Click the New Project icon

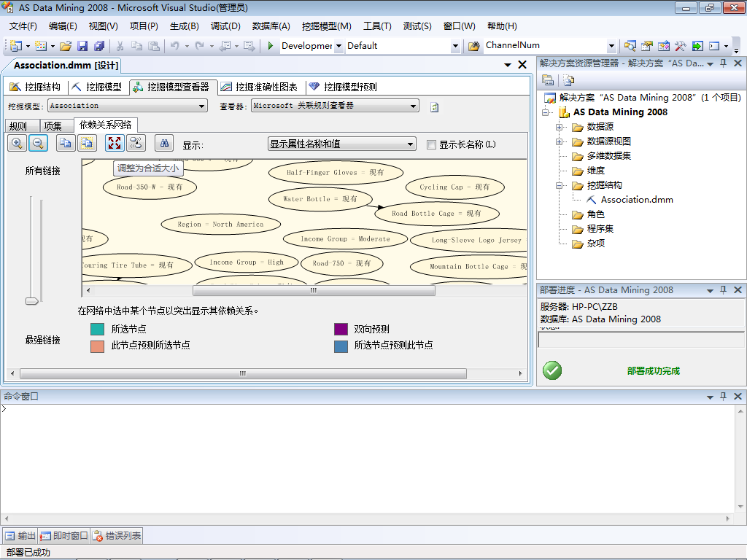tap(16, 46)
